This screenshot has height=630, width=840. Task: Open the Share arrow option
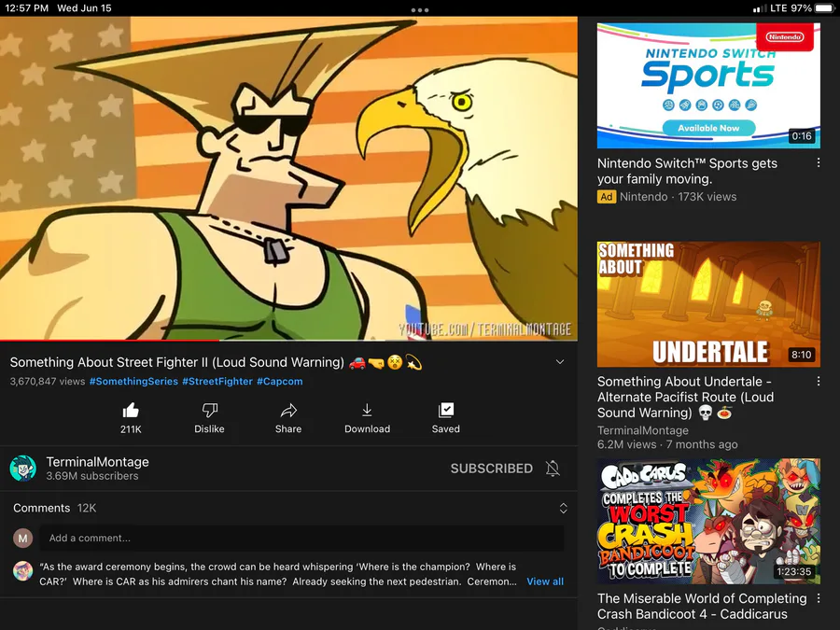point(288,411)
